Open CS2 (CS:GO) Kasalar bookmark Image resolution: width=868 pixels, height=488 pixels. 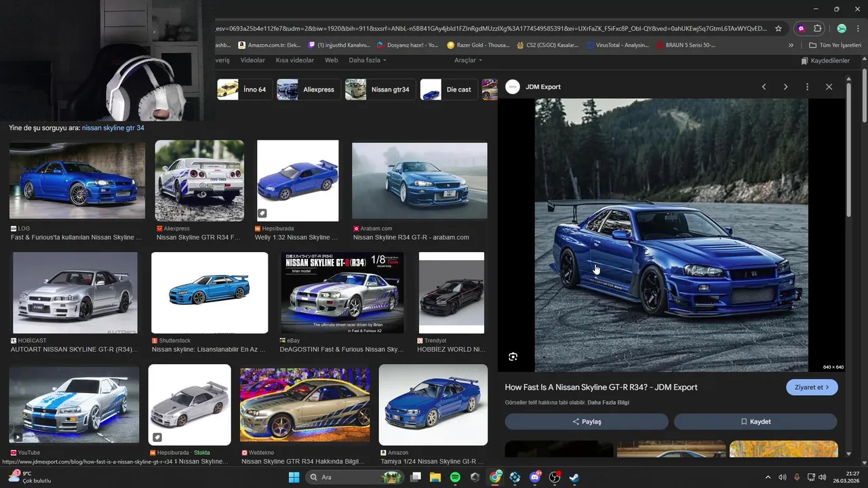click(x=548, y=45)
